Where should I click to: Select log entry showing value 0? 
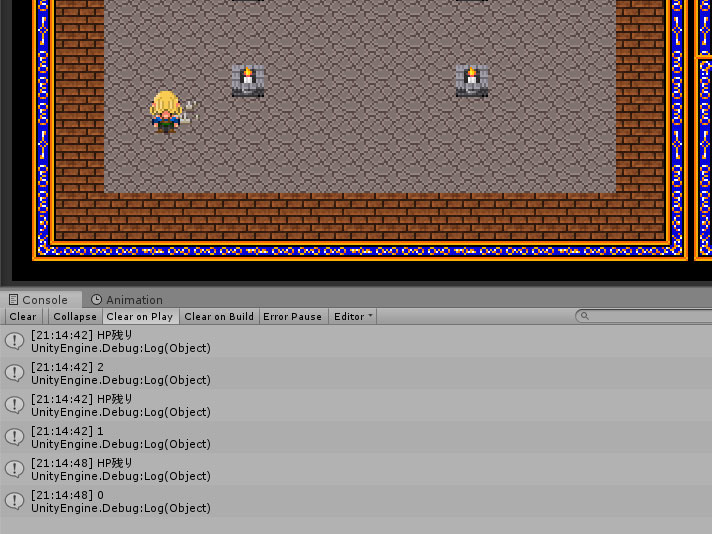[356, 501]
